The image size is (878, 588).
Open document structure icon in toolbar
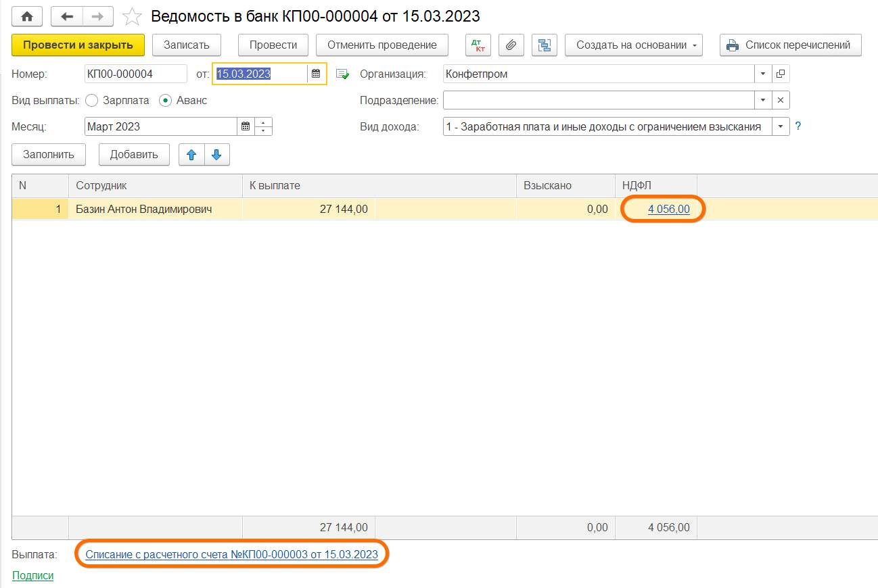pos(544,45)
